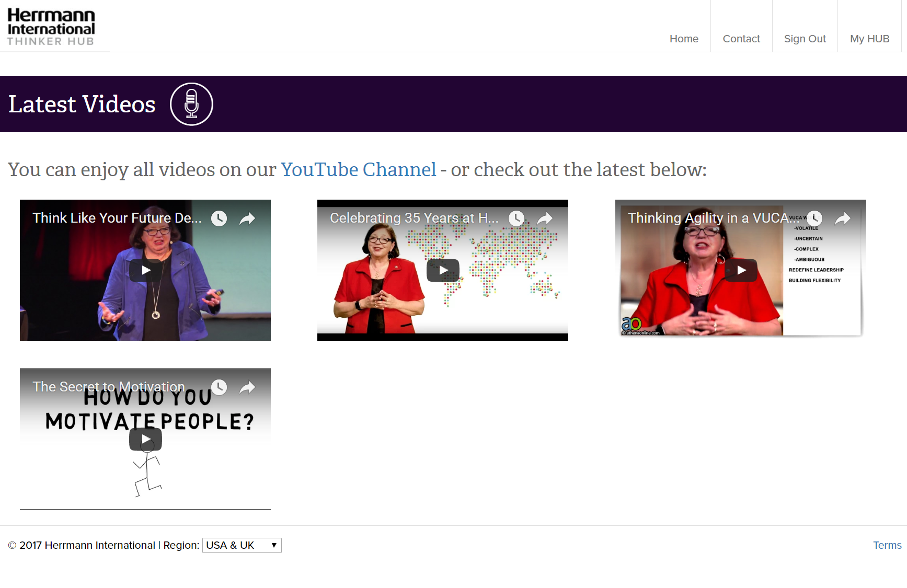The image size is (907, 588).
Task: Click Watch Later clock on Secret to Motivation video
Action: click(x=219, y=387)
